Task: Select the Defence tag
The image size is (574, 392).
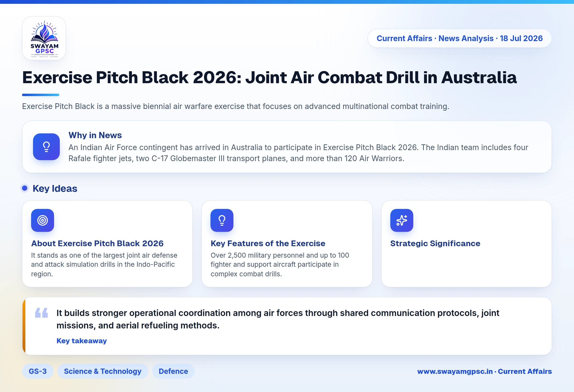Action: [173, 371]
